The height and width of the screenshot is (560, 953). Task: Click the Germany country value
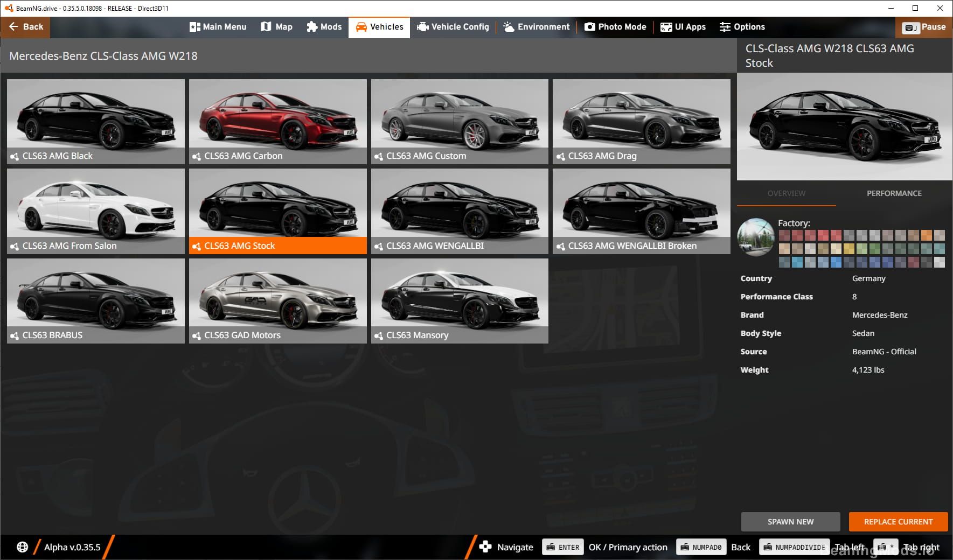[868, 278]
